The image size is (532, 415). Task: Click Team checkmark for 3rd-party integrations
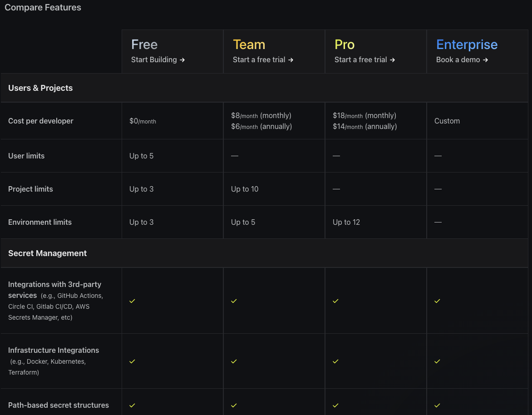(x=234, y=301)
